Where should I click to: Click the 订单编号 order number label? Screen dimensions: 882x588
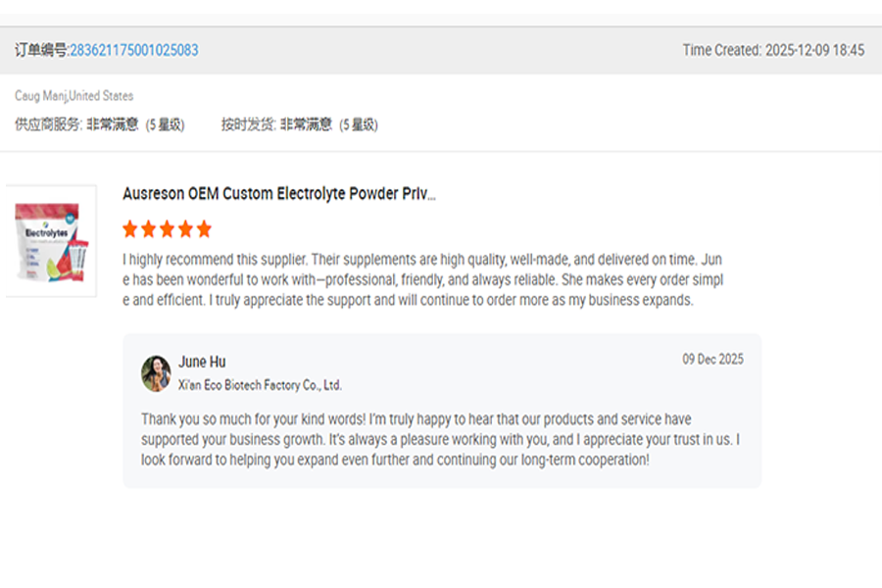[x=41, y=50]
